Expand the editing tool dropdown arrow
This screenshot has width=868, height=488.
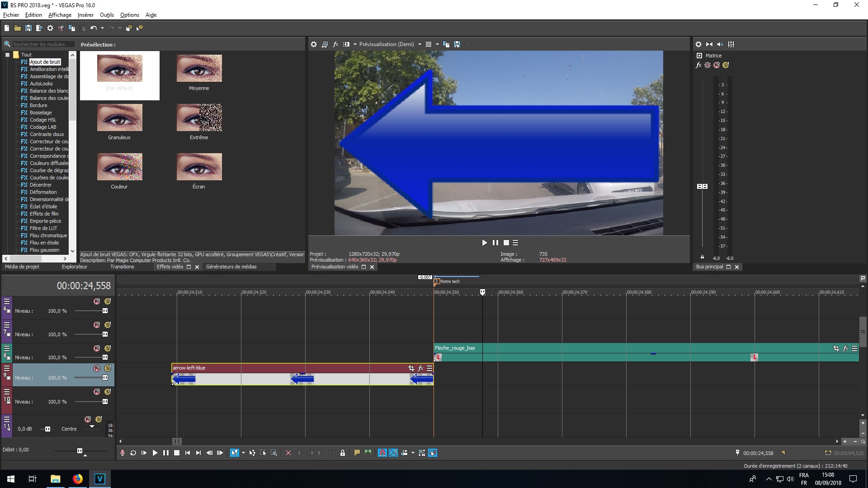(x=244, y=453)
